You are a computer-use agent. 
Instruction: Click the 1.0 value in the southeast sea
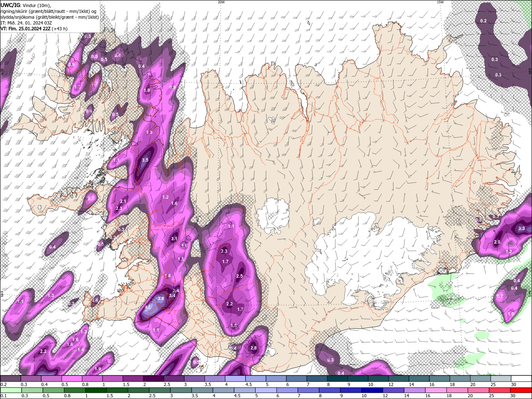tap(511, 314)
